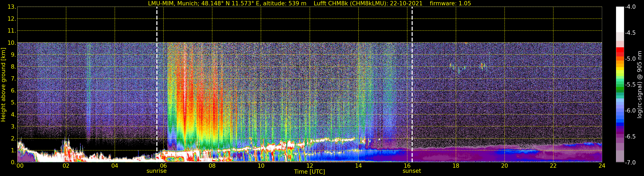644x176 pixels.
Task: Click the time axis tick label 00
Action: tap(20, 166)
